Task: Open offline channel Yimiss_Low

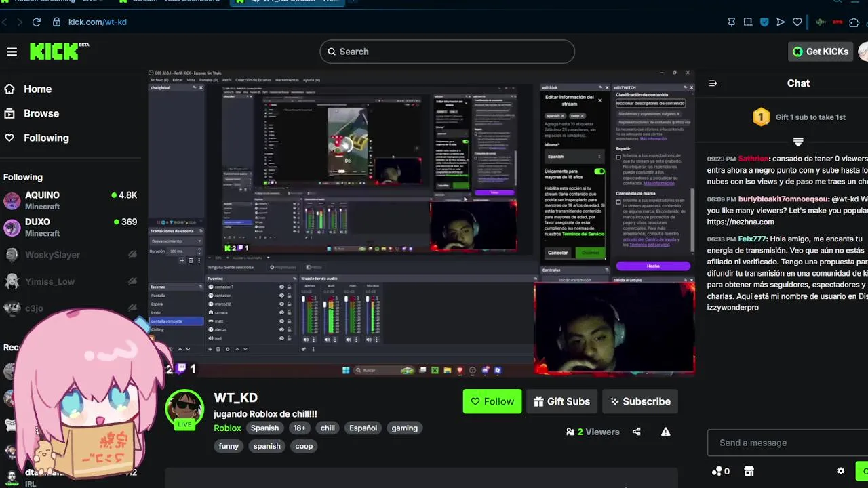Action: click(71, 281)
